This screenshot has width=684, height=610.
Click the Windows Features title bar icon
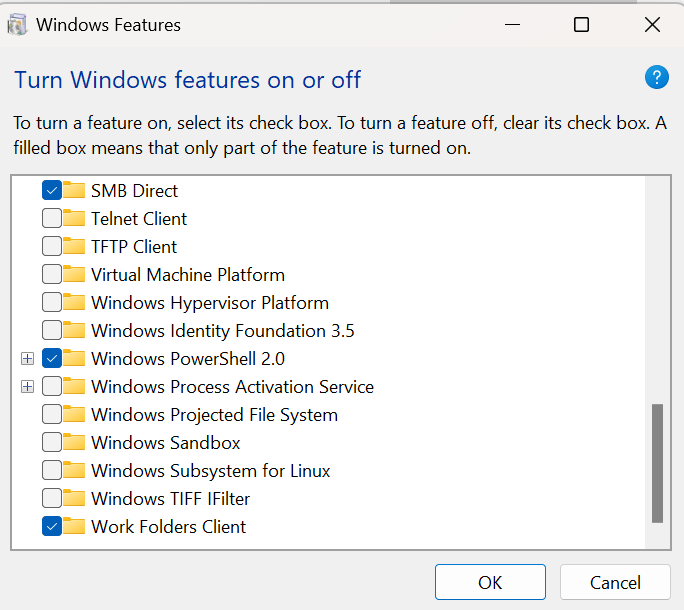pyautogui.click(x=17, y=24)
